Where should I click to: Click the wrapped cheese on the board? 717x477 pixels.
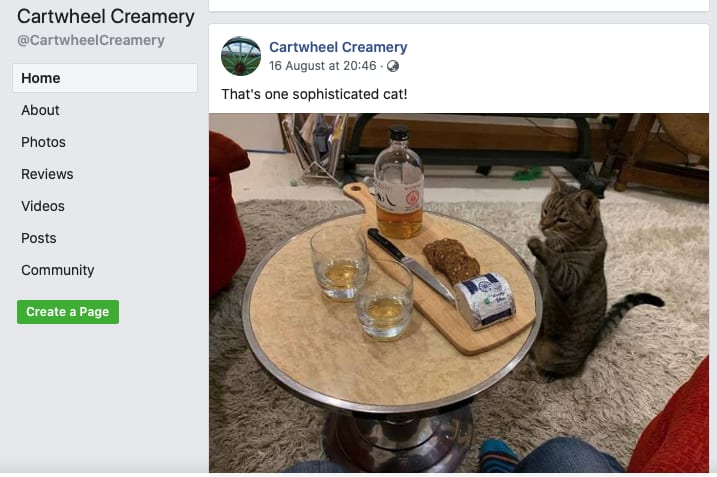tap(486, 300)
